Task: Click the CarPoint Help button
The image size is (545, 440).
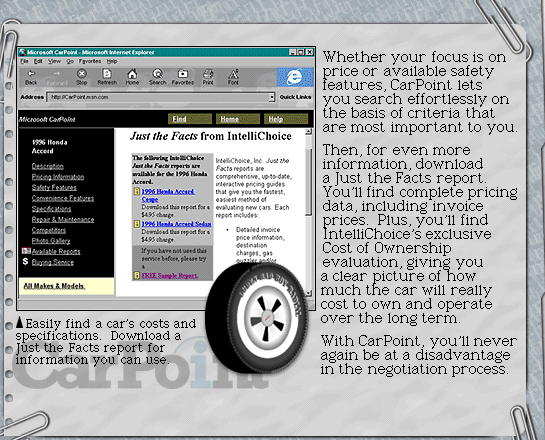Action: click(286, 119)
